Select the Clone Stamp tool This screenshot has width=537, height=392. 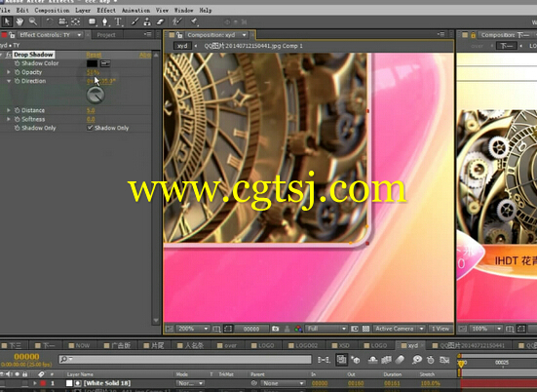click(147, 21)
